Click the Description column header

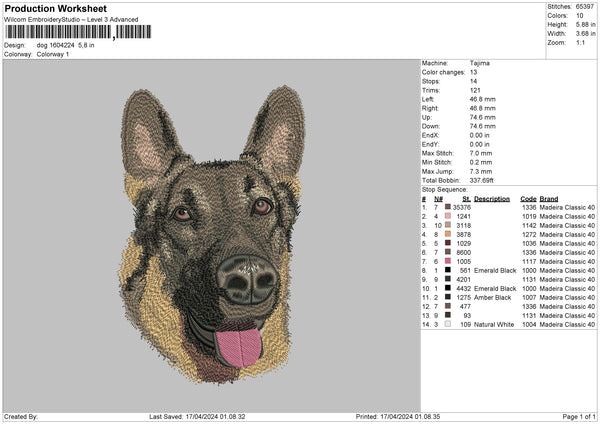[x=491, y=198]
